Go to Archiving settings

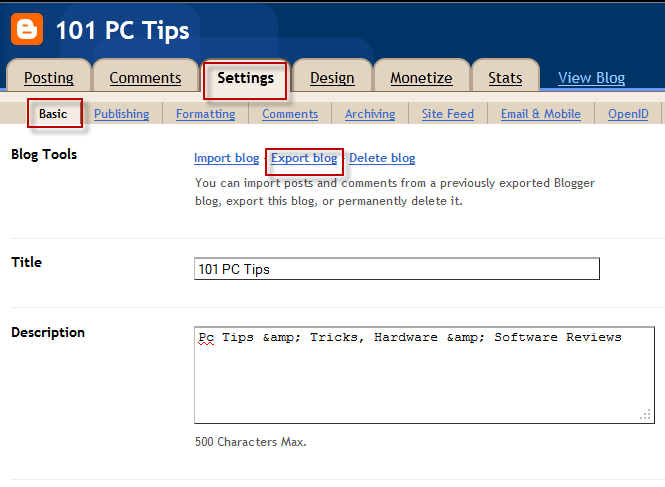coord(370,114)
